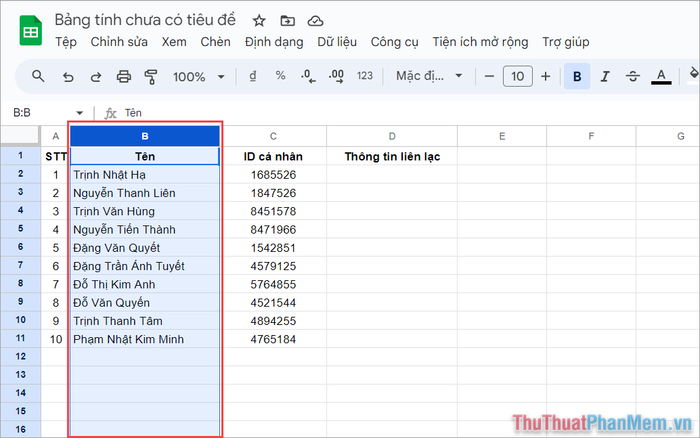Click the cell 'Thông tin liên lạc'
Viewport: 700px width, 438px height.
[392, 156]
